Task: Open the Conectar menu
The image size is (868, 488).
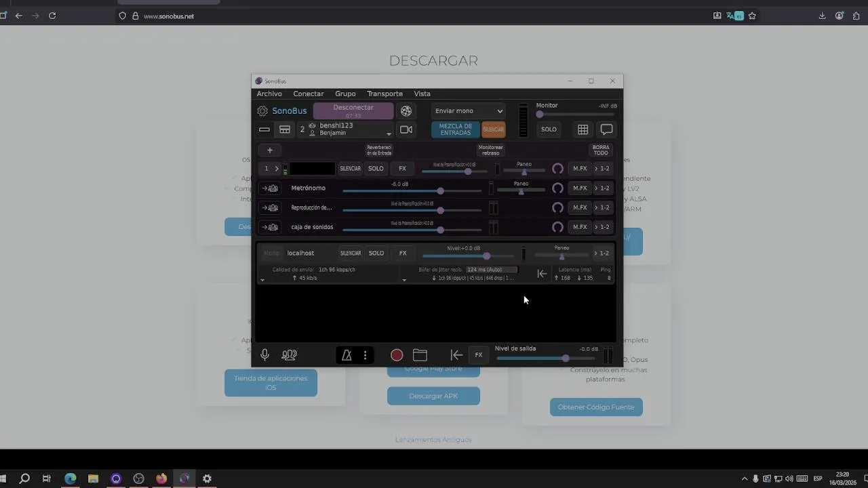Action: (x=309, y=94)
